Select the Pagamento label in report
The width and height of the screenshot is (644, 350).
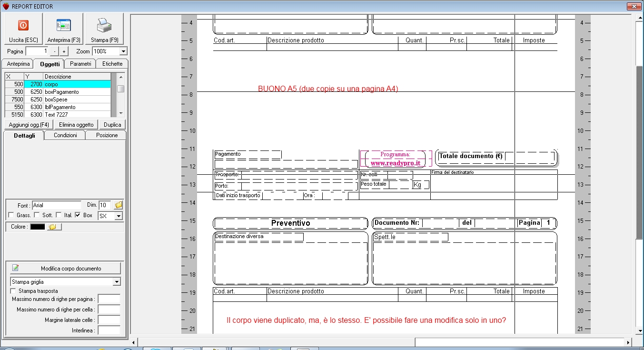click(228, 154)
